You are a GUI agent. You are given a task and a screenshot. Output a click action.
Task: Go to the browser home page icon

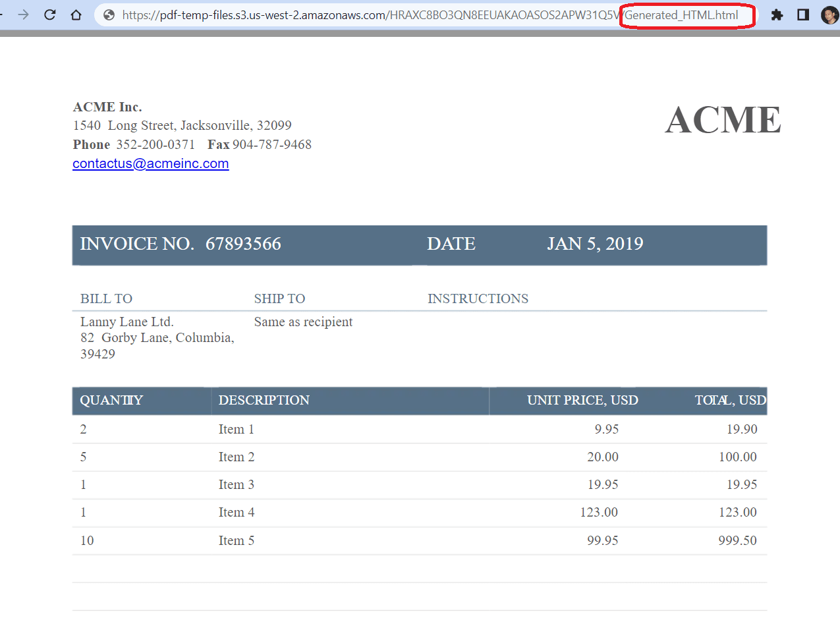point(76,14)
